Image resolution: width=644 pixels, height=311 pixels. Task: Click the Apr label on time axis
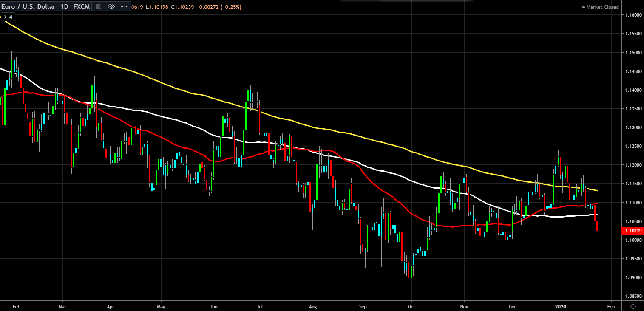pyautogui.click(x=111, y=306)
